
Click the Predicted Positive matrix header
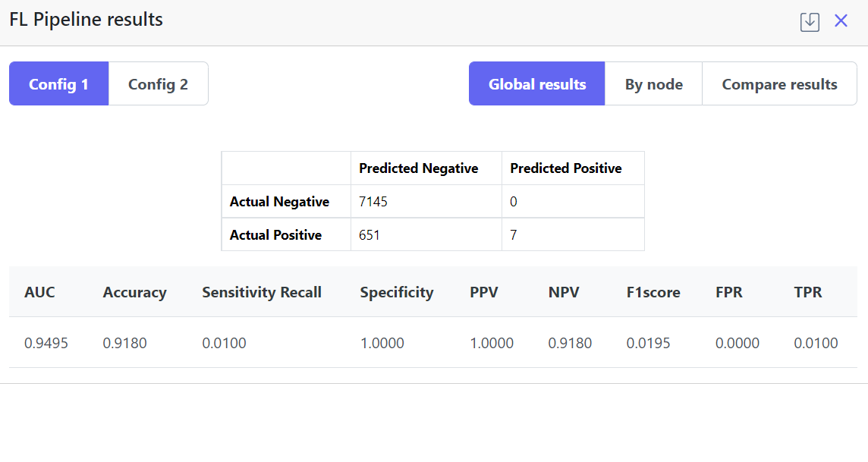click(565, 168)
